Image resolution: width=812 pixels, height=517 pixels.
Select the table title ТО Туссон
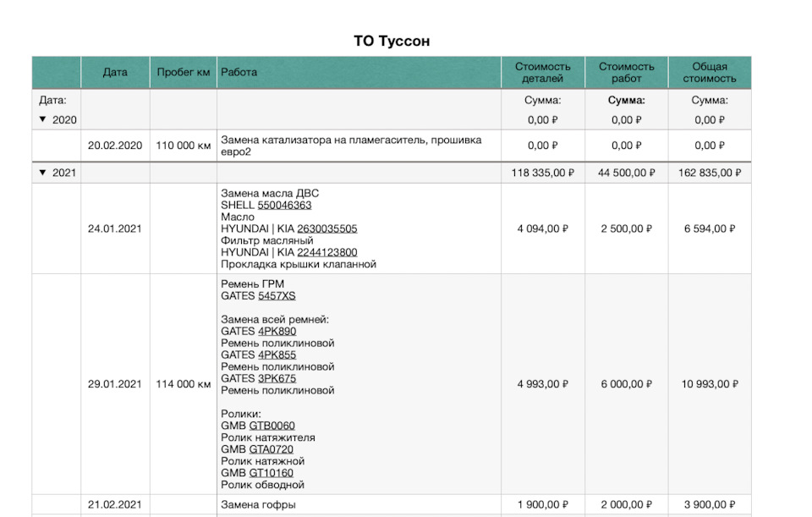point(392,41)
